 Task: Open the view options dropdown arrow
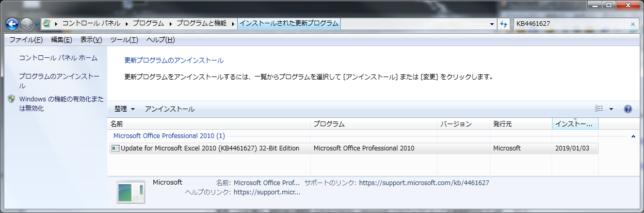click(x=611, y=109)
